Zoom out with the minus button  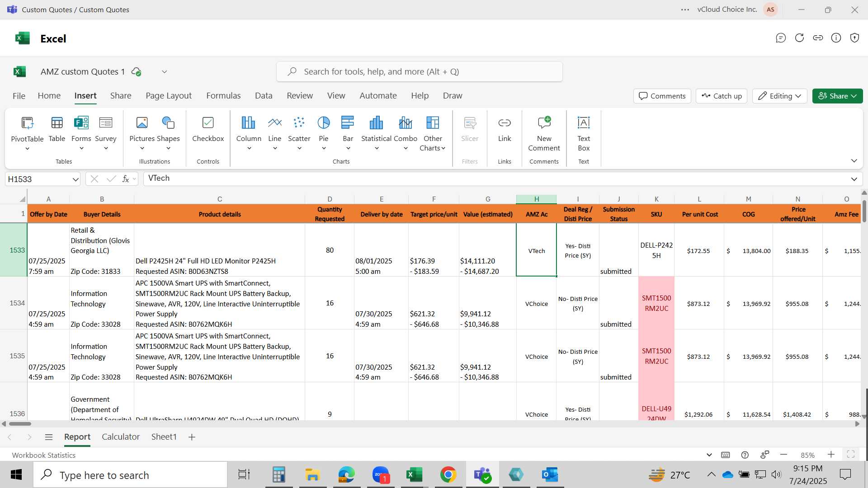pos(784,455)
